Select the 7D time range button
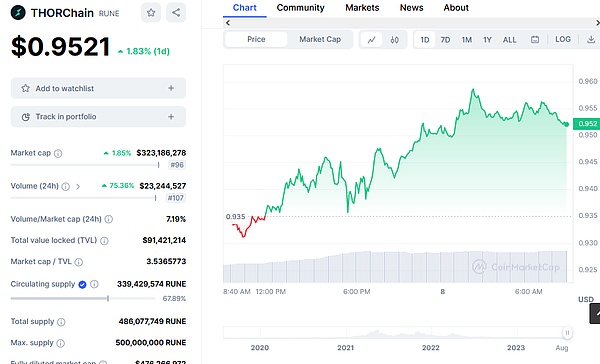This screenshot has width=600, height=364. pos(445,40)
